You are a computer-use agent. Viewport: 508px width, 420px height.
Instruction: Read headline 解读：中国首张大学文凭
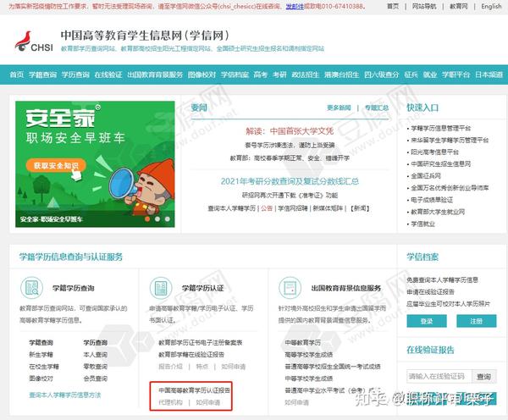290,131
